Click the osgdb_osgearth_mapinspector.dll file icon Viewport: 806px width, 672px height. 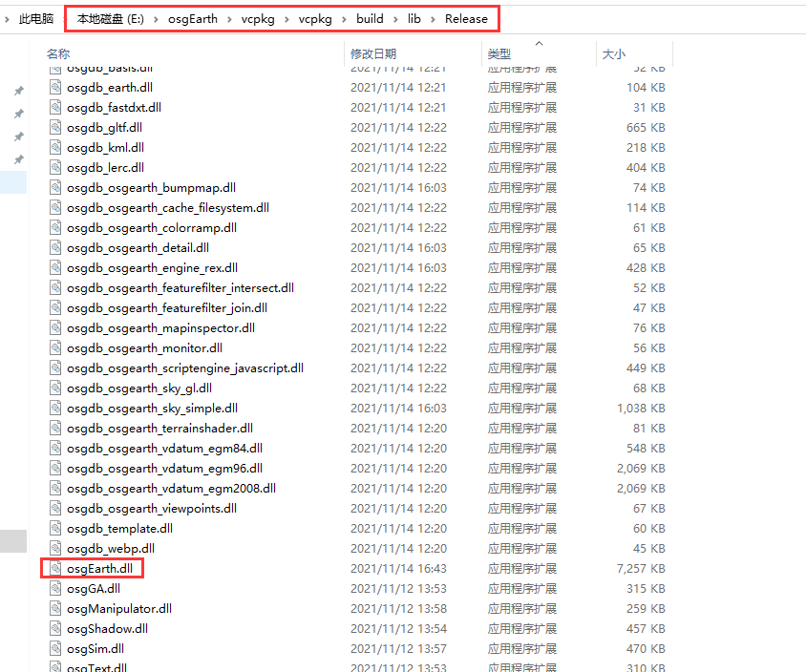[x=55, y=327]
